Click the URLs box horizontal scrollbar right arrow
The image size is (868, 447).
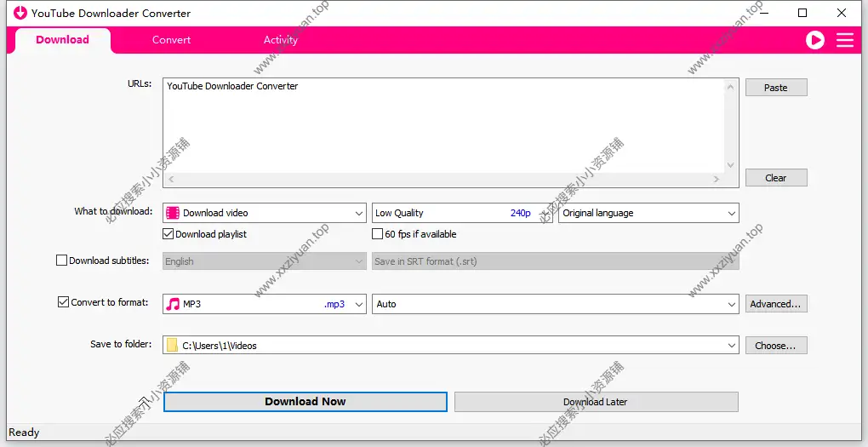717,179
